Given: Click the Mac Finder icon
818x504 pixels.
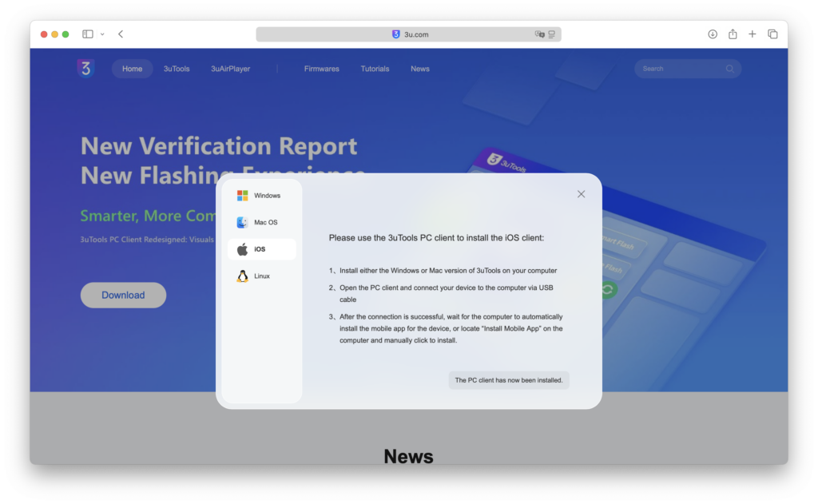Looking at the screenshot, I should tap(243, 222).
